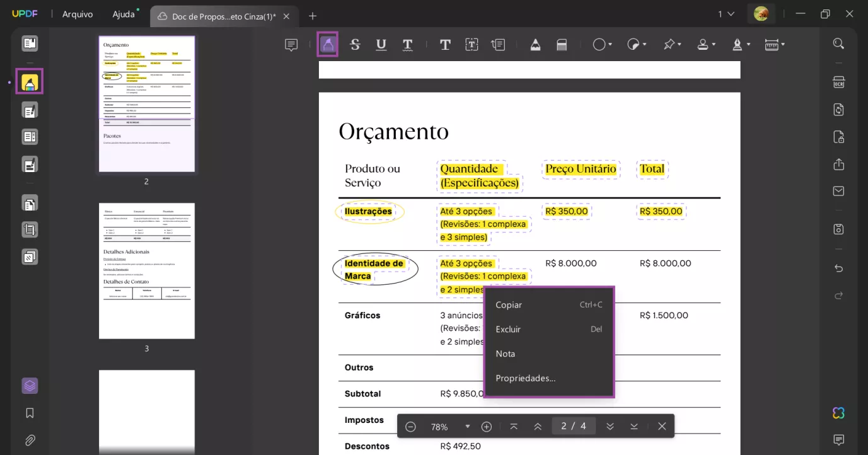Click the redo arrow
The image size is (868, 455).
[x=838, y=296]
